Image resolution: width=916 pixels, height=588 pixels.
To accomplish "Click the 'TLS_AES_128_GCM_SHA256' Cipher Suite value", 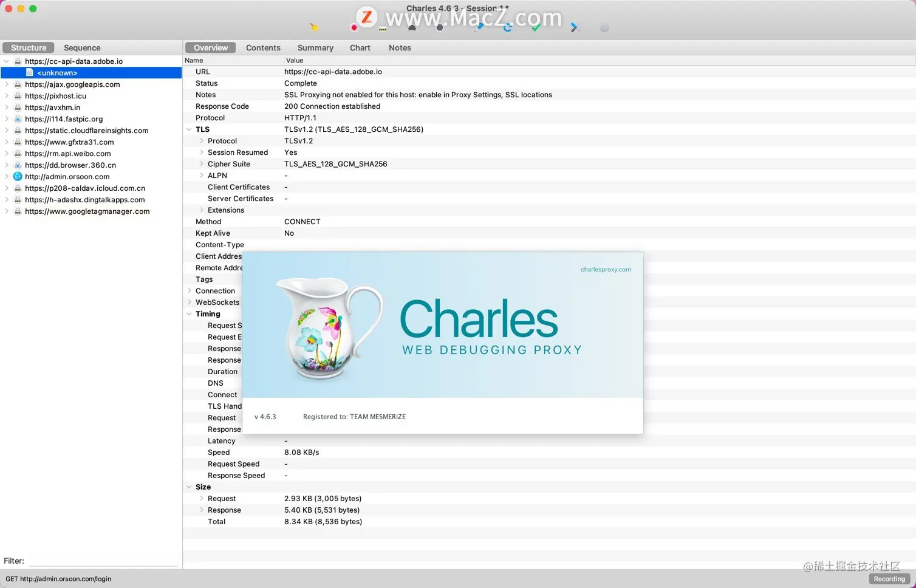I will 335,164.
